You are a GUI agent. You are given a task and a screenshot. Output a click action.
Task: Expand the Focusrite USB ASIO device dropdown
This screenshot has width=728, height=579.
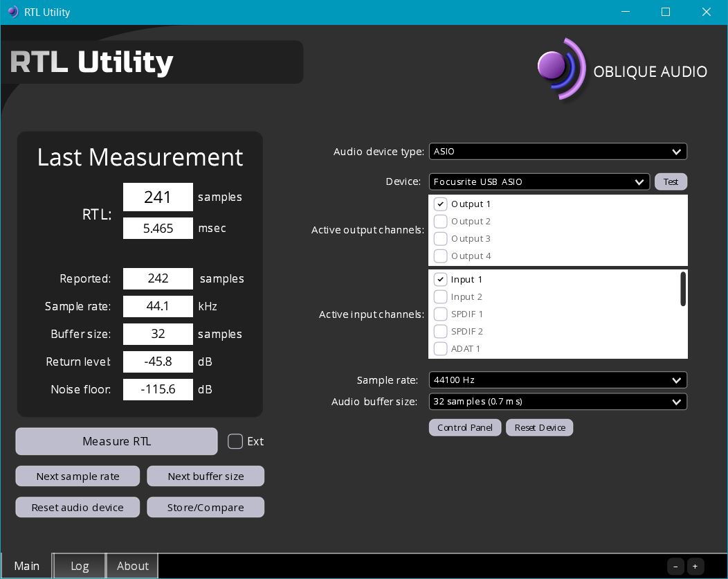539,182
